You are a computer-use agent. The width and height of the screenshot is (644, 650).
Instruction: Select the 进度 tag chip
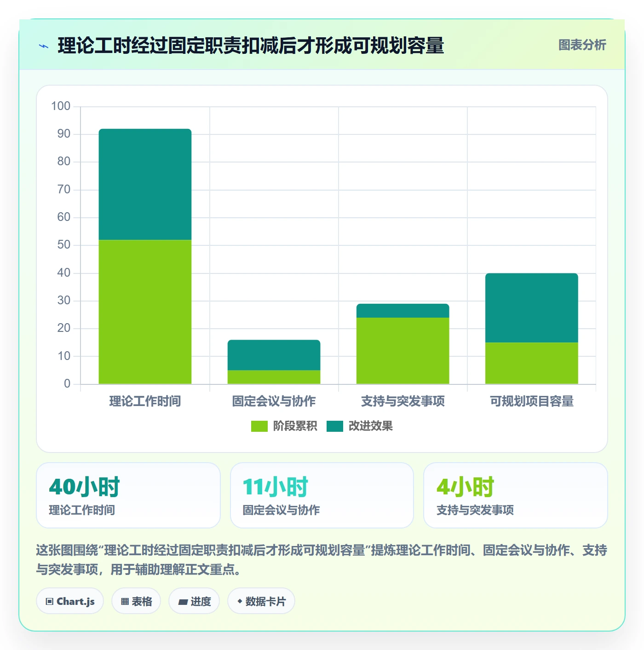(x=194, y=601)
